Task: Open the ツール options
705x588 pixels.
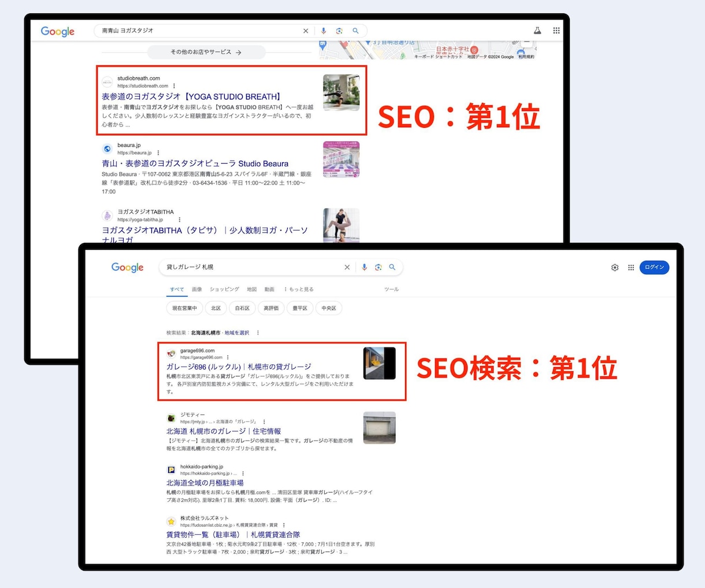Action: pos(391,289)
